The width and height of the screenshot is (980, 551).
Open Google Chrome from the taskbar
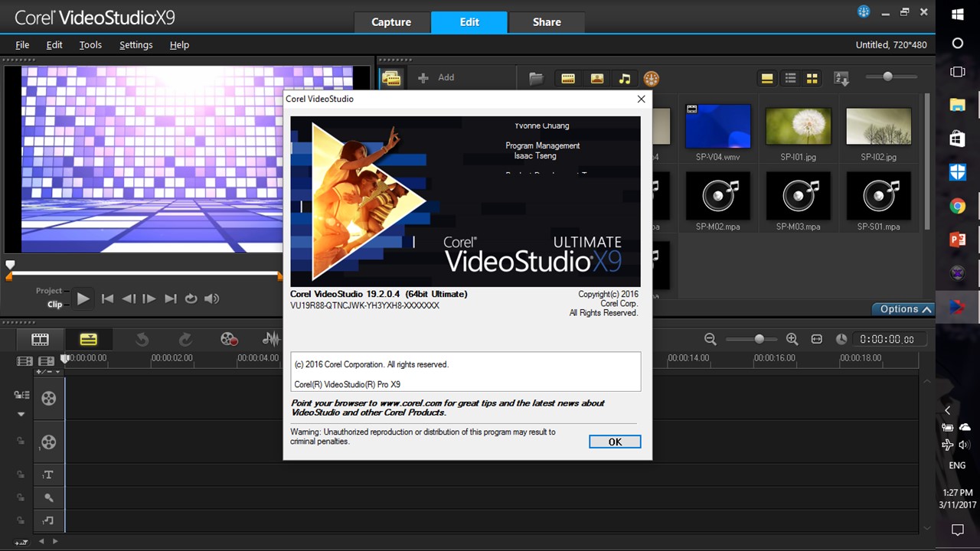click(x=957, y=205)
